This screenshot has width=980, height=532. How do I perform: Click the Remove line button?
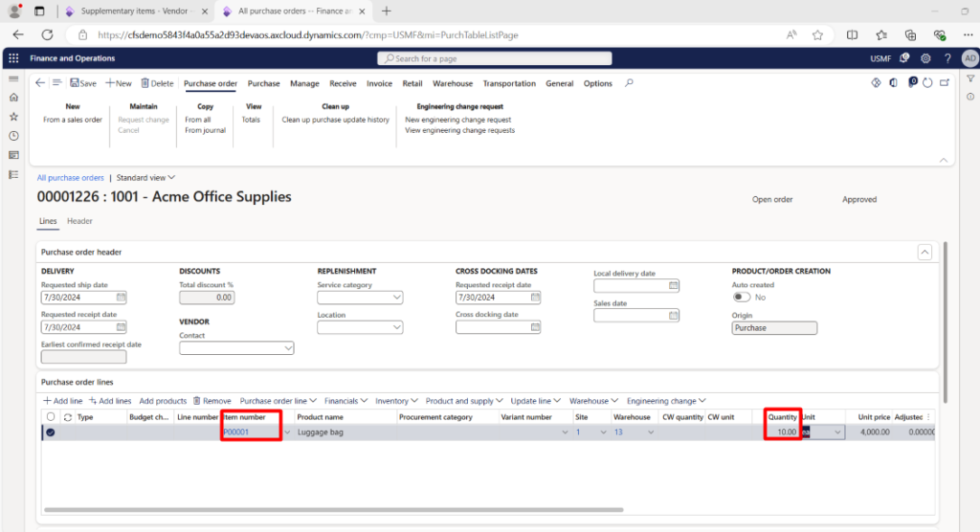212,401
